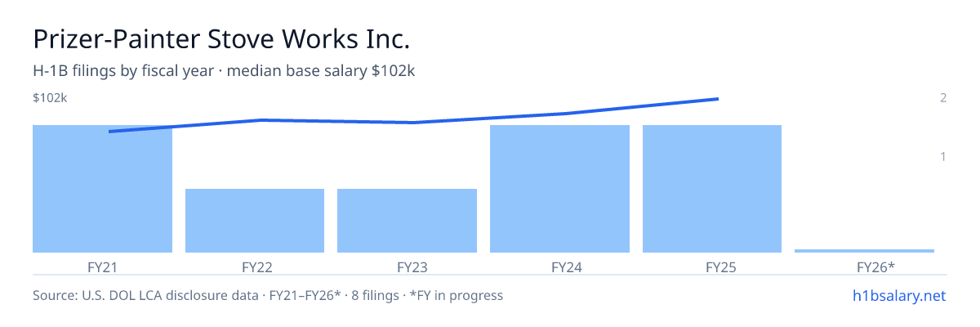Click the $102k salary axis label
This screenshot has width=980, height=327.
point(50,98)
